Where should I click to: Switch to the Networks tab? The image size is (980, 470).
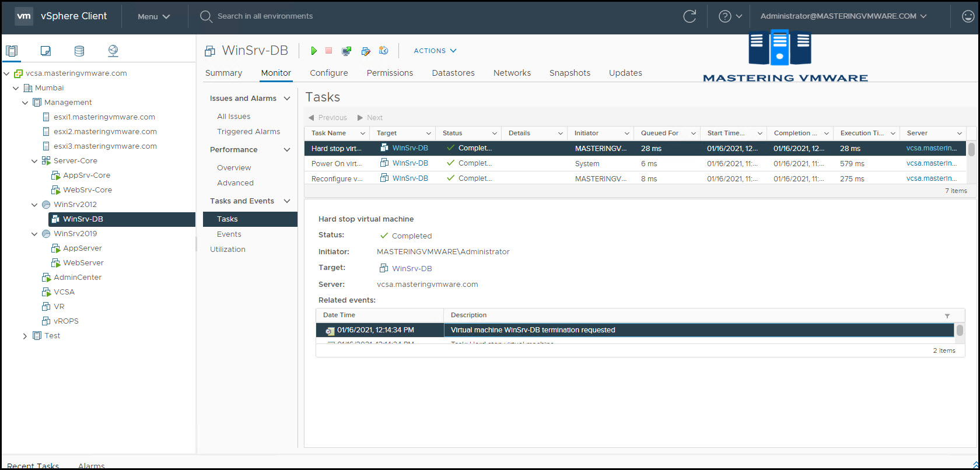512,73
